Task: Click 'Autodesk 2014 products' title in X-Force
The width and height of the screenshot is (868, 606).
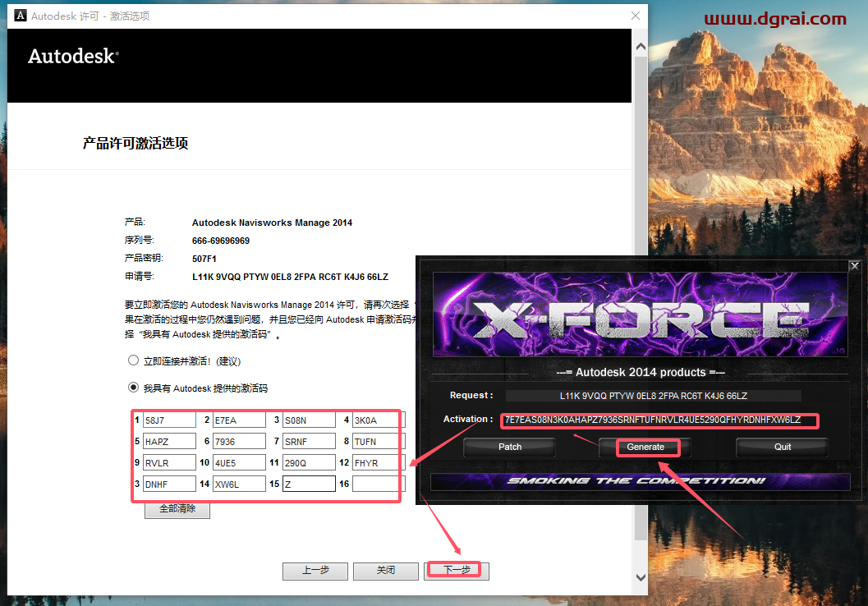Action: coord(641,372)
